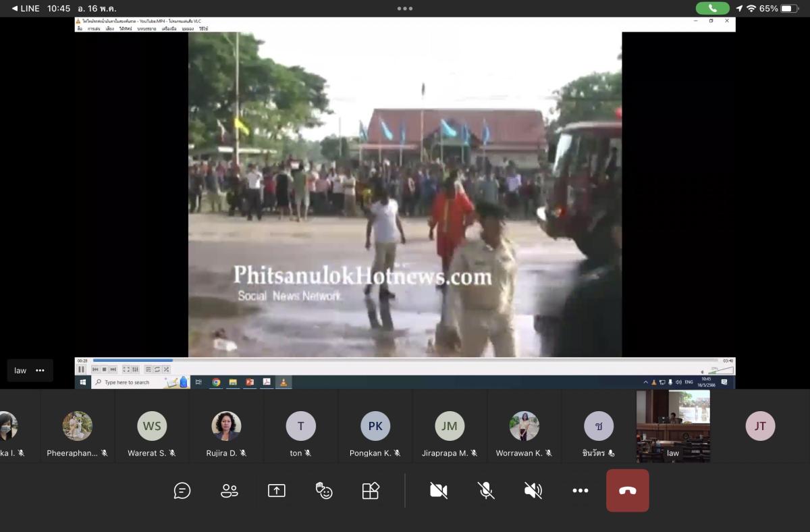Image resolution: width=810 pixels, height=532 pixels.
Task: Hang up the call
Action: coord(628,491)
